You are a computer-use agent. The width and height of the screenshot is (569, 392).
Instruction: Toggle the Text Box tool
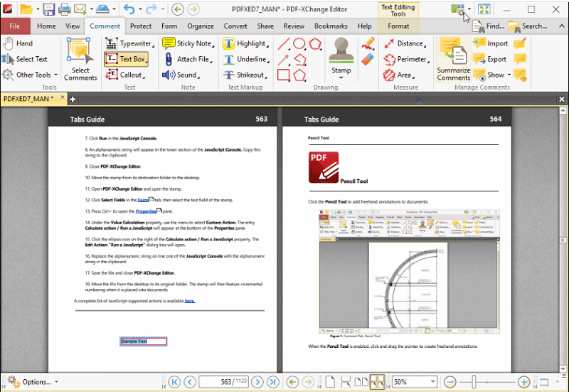(x=127, y=59)
